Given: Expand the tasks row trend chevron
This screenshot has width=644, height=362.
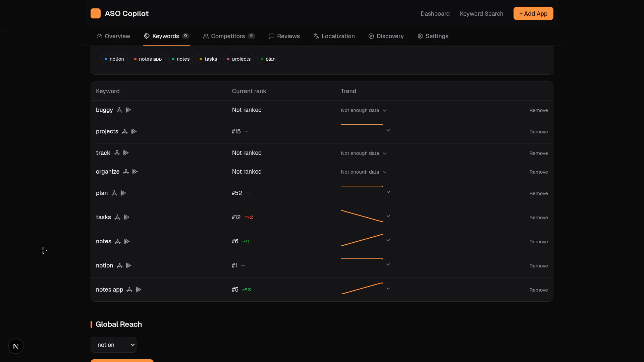Looking at the screenshot, I should coord(388,216).
